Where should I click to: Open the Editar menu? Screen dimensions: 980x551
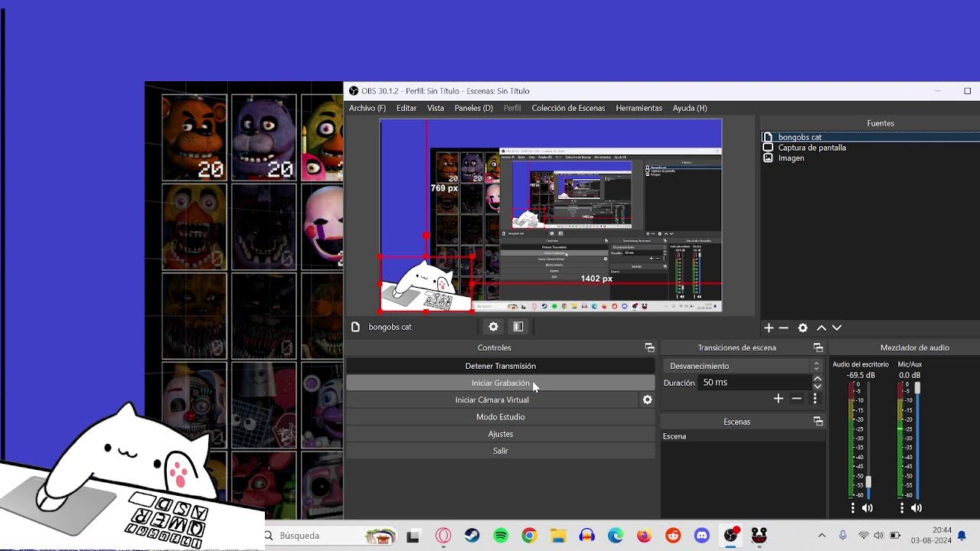[x=407, y=108]
